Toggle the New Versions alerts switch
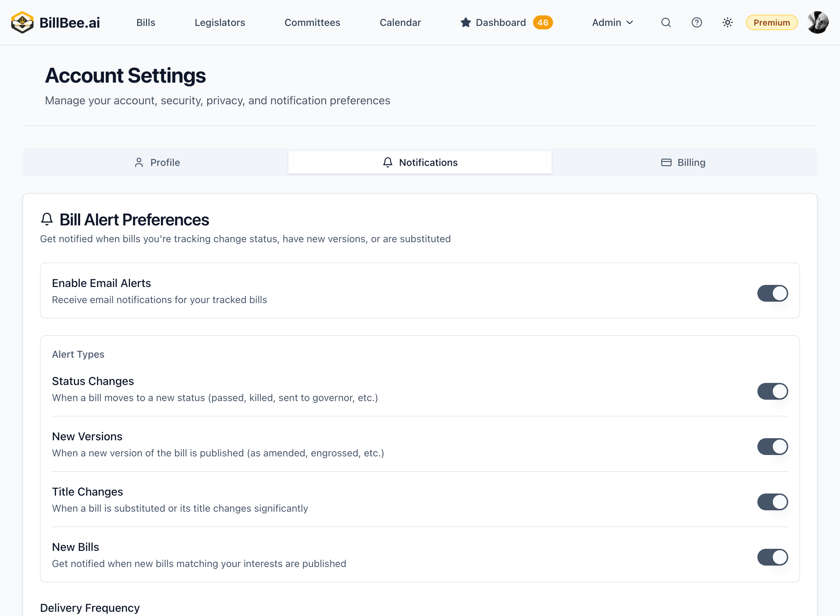 click(x=772, y=446)
